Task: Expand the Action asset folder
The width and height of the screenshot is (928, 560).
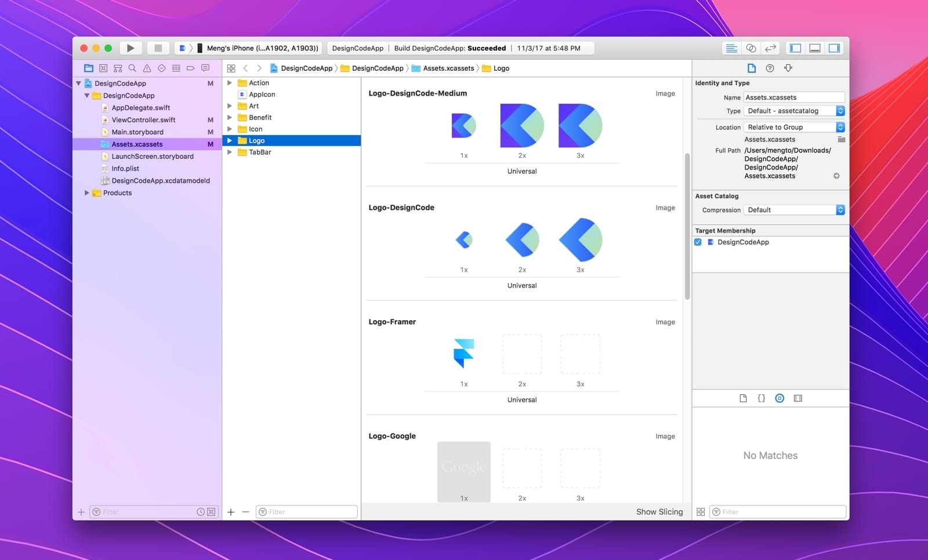Action: click(x=230, y=83)
